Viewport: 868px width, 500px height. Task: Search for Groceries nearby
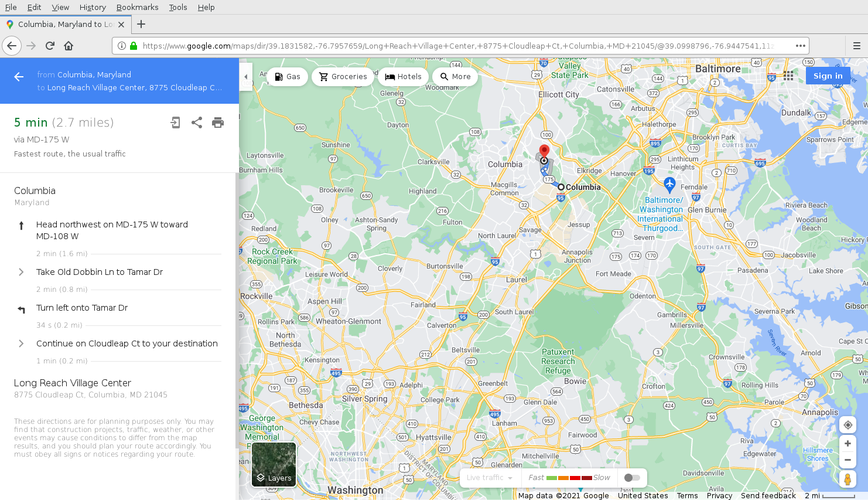pos(343,77)
